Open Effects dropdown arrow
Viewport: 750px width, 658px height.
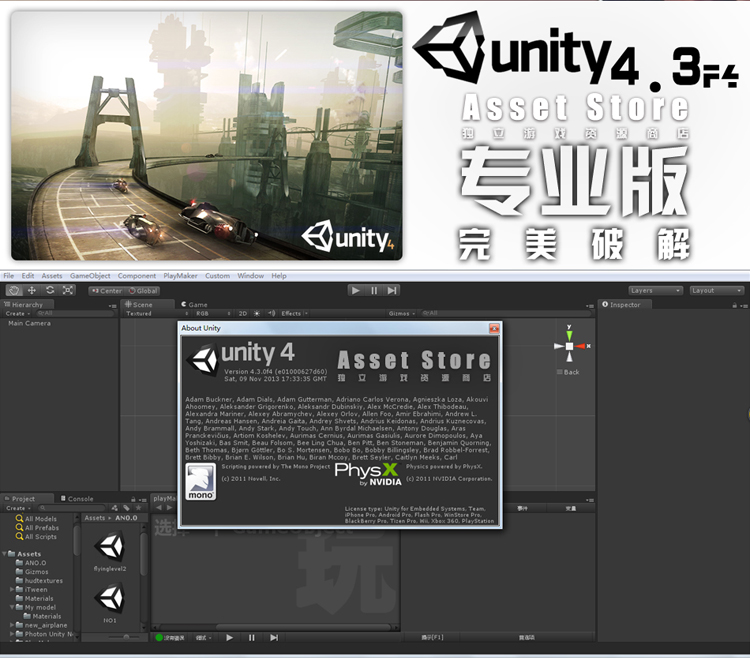306,314
